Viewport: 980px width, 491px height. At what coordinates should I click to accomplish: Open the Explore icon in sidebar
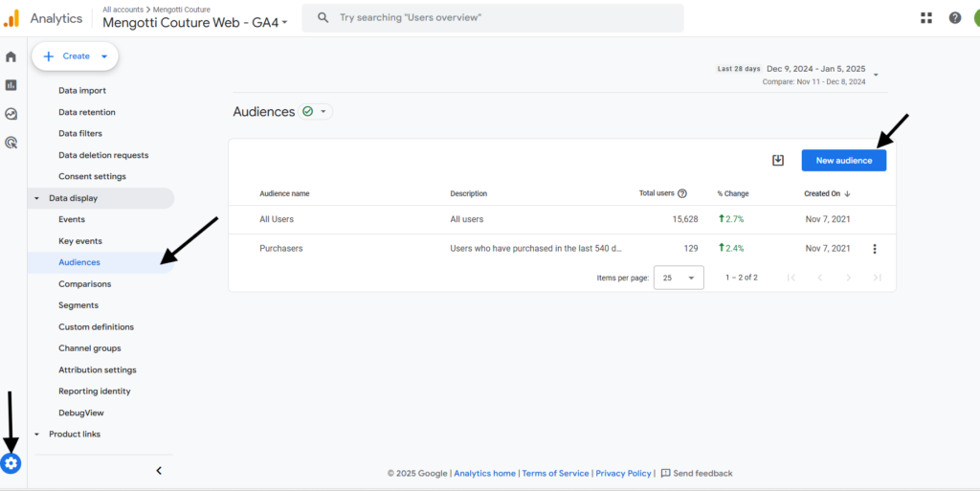point(11,114)
